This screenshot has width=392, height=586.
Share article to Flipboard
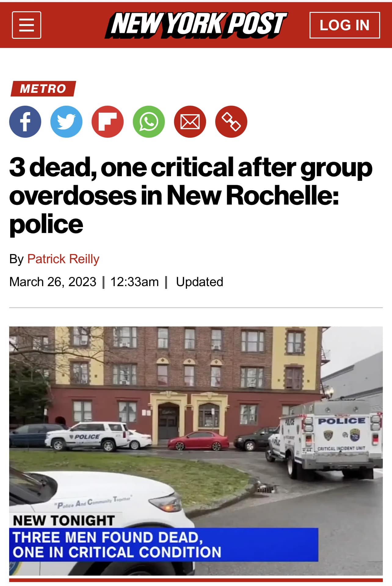[107, 122]
